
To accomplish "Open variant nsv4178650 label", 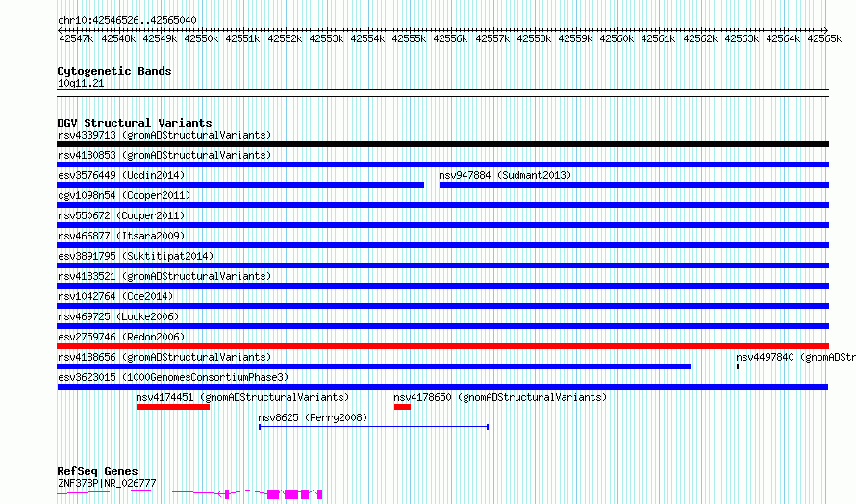I will coord(500,397).
